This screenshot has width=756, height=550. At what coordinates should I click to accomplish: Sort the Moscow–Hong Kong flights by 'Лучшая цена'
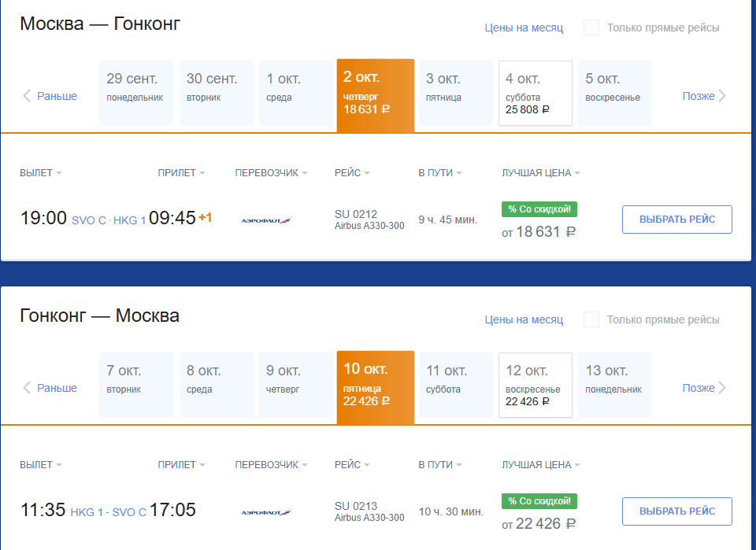pyautogui.click(x=540, y=173)
